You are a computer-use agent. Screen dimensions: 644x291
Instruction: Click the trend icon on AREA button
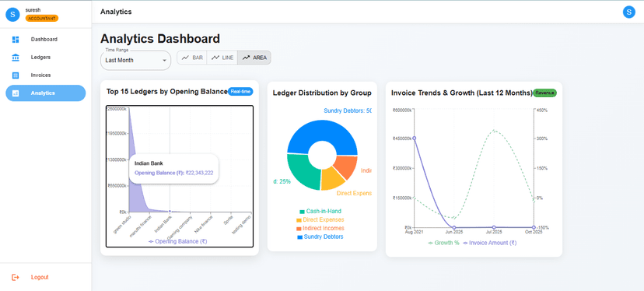(x=246, y=58)
